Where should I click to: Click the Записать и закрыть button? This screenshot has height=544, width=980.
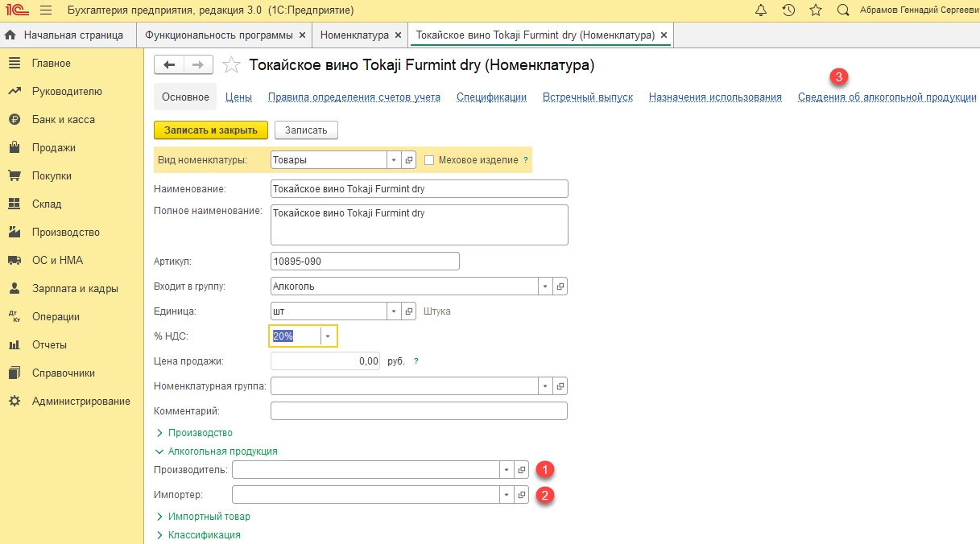click(211, 130)
